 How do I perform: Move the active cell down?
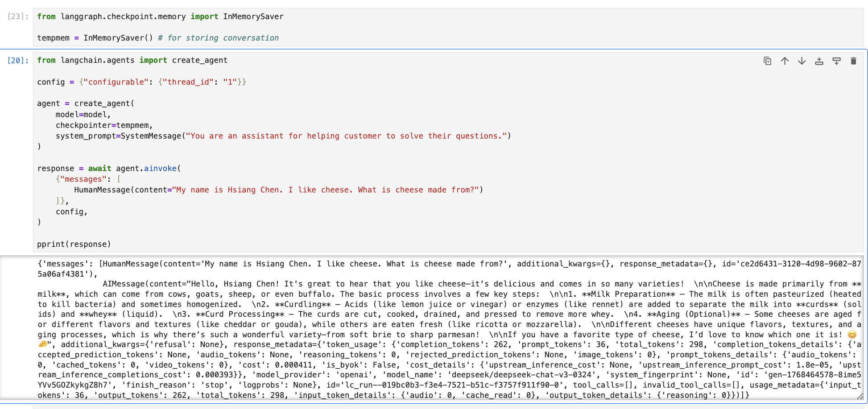pyautogui.click(x=802, y=61)
